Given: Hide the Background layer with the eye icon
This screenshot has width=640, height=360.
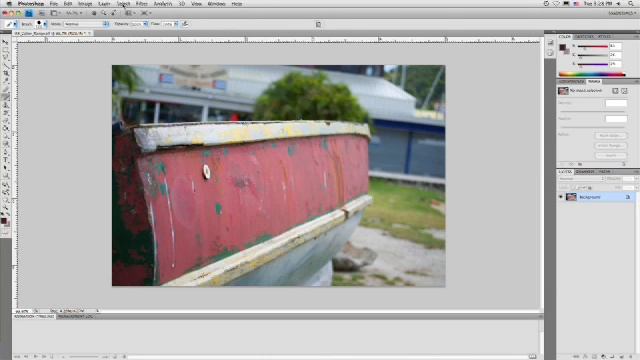Looking at the screenshot, I should (x=560, y=197).
